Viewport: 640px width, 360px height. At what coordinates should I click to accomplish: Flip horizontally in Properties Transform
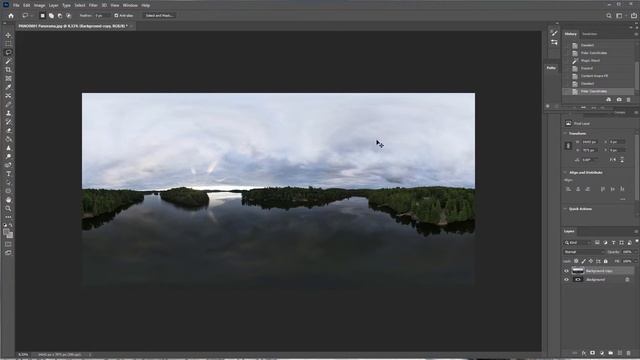[x=613, y=160]
